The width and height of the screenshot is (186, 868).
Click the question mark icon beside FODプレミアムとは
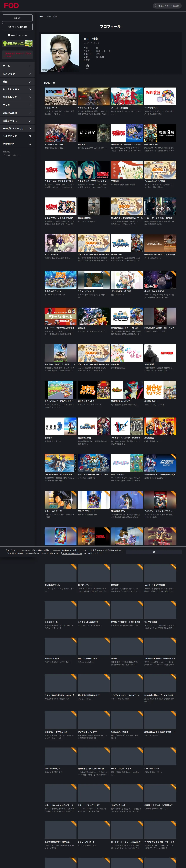[9, 35]
